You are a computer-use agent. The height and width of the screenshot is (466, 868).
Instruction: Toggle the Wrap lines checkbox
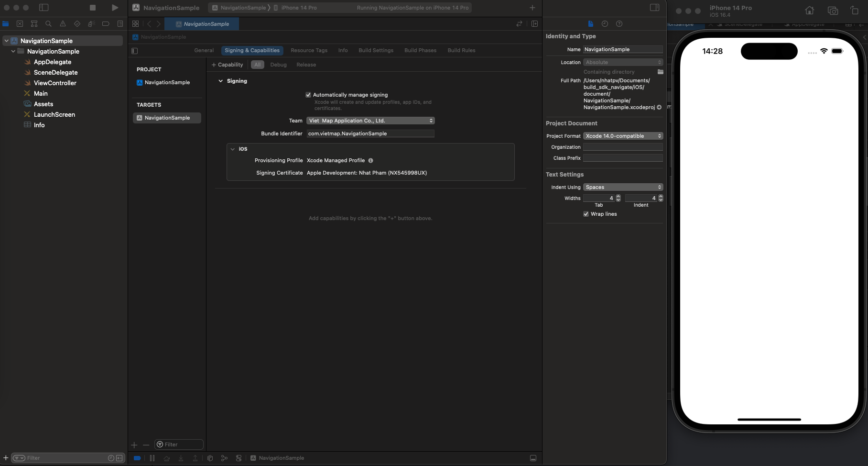pyautogui.click(x=586, y=214)
